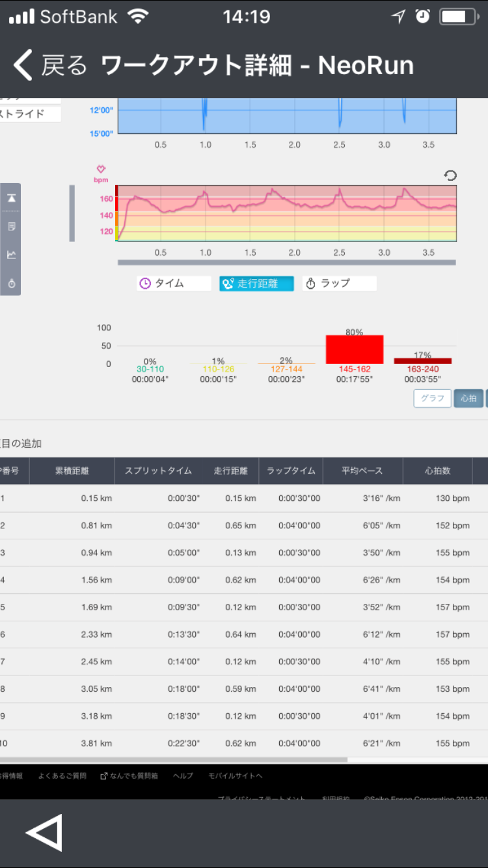Image resolution: width=488 pixels, height=868 pixels.
Task: Tap the location arrow in status bar
Action: tap(398, 17)
